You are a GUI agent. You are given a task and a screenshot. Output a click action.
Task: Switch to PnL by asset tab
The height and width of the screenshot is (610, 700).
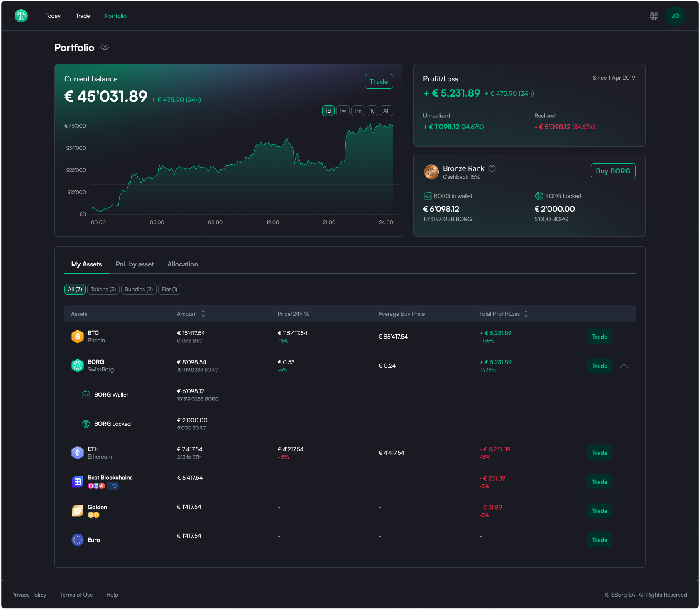tap(135, 264)
